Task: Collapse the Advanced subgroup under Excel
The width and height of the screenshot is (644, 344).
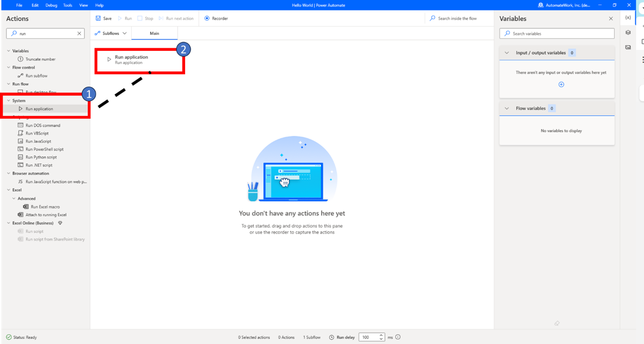Action: [14, 199]
